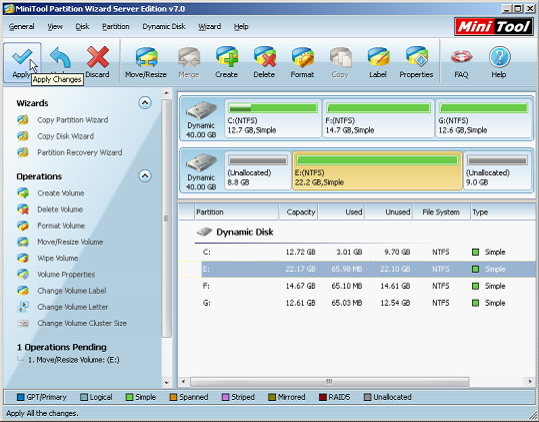Open the Help menu
Image resolution: width=539 pixels, height=422 pixels.
(x=241, y=26)
